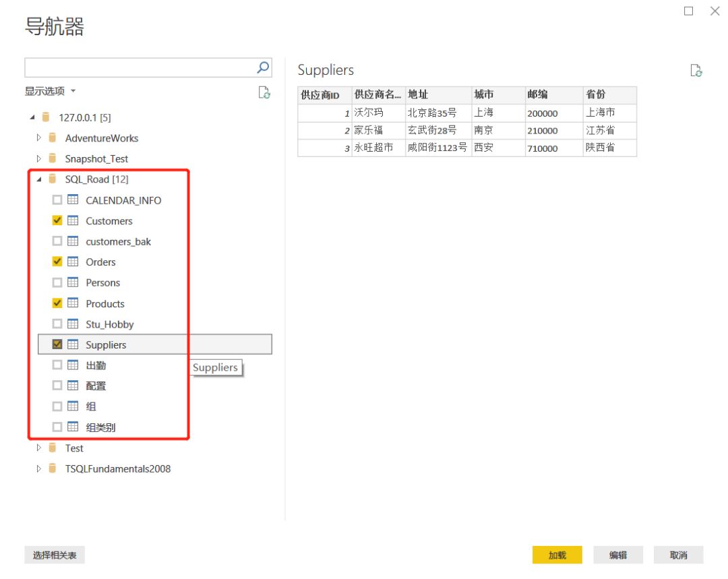Uncheck the Products table checkbox
Image resolution: width=728 pixels, height=579 pixels.
pyautogui.click(x=57, y=303)
